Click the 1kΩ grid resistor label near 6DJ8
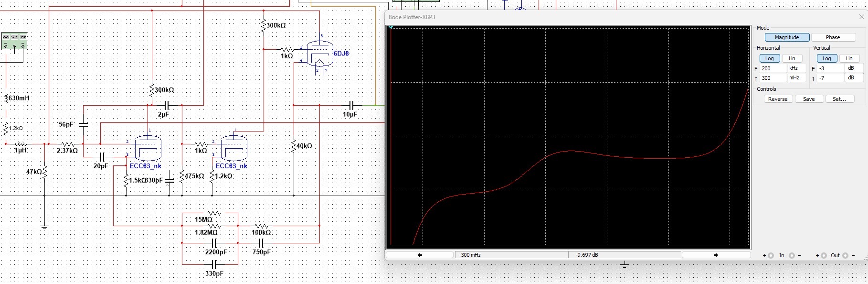 287,56
